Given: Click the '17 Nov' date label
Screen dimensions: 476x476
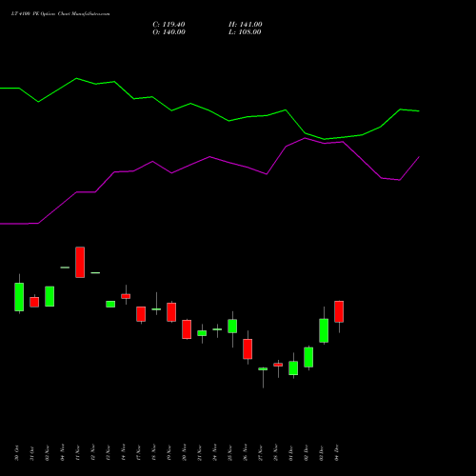Looking at the screenshot, I should pos(139,453).
